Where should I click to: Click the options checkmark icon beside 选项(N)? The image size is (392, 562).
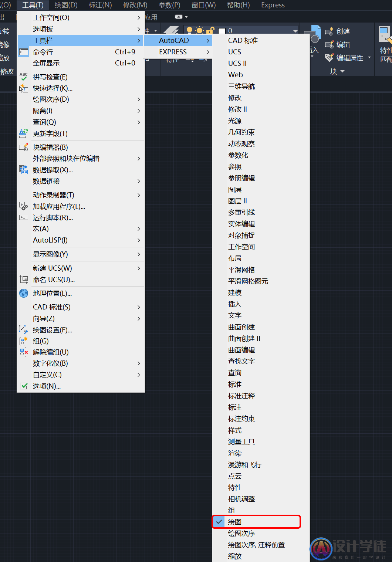point(24,386)
